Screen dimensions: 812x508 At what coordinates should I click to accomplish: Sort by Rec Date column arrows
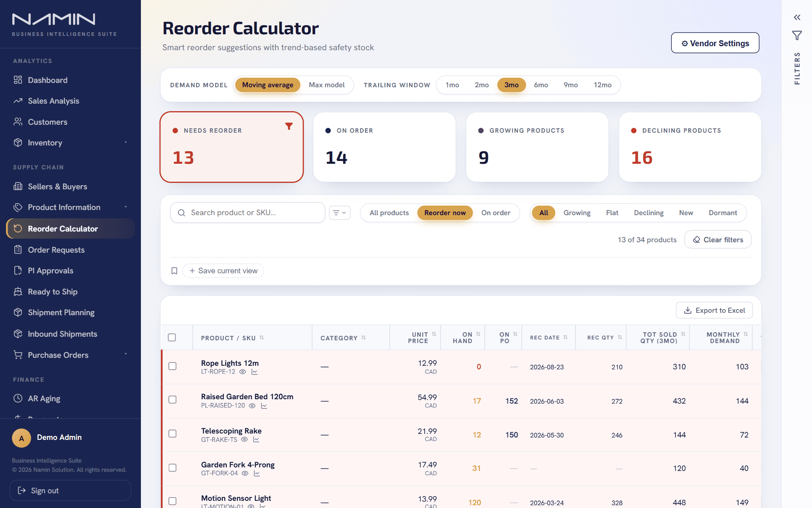pos(565,337)
